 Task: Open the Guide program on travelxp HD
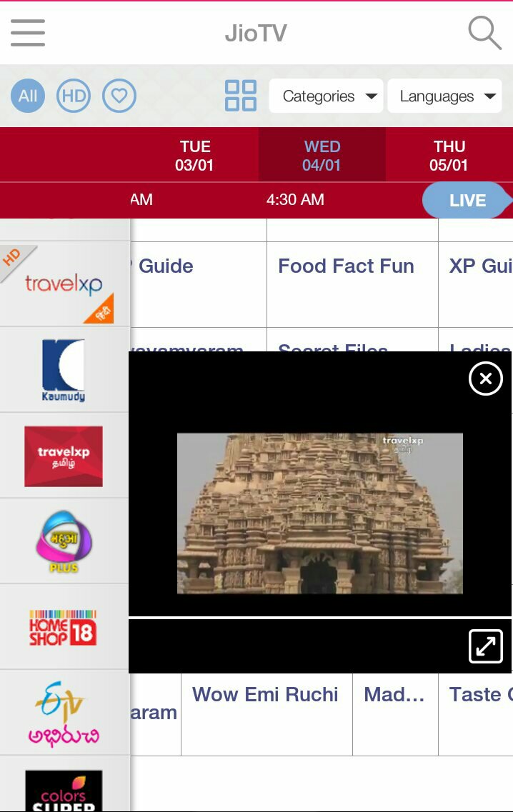(x=198, y=284)
